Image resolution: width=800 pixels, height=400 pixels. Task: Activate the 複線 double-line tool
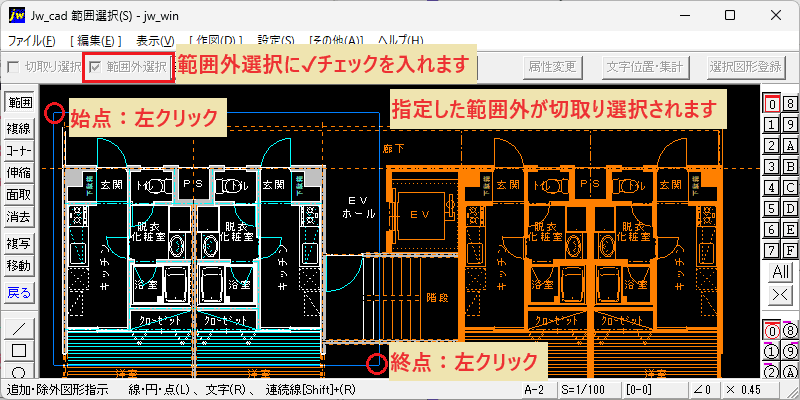click(x=19, y=129)
